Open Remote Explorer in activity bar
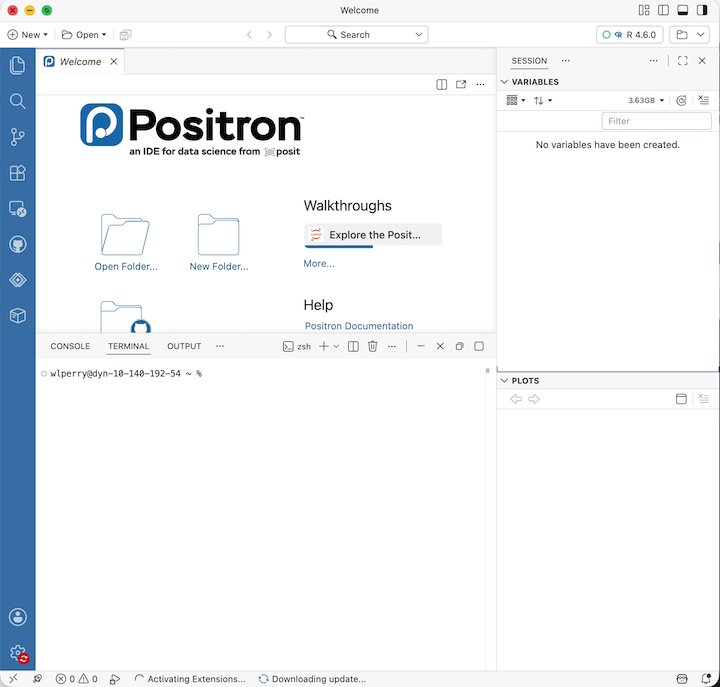This screenshot has width=720, height=687. (17, 208)
